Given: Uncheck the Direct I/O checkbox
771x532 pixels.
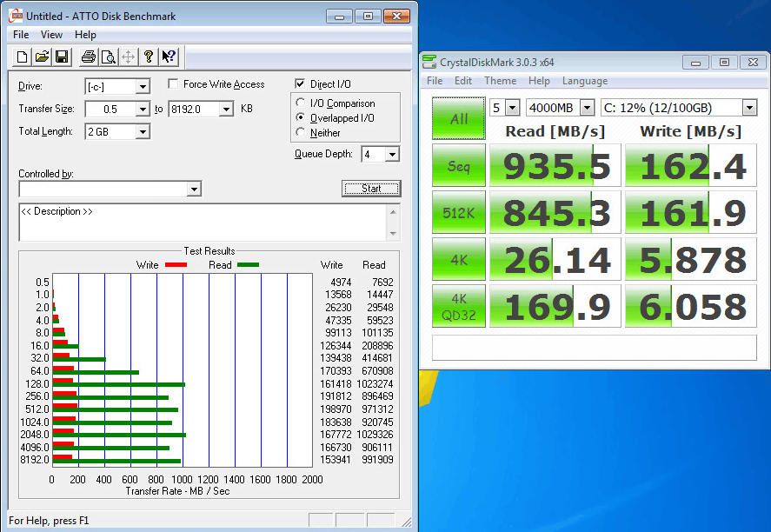Looking at the screenshot, I should 301,84.
